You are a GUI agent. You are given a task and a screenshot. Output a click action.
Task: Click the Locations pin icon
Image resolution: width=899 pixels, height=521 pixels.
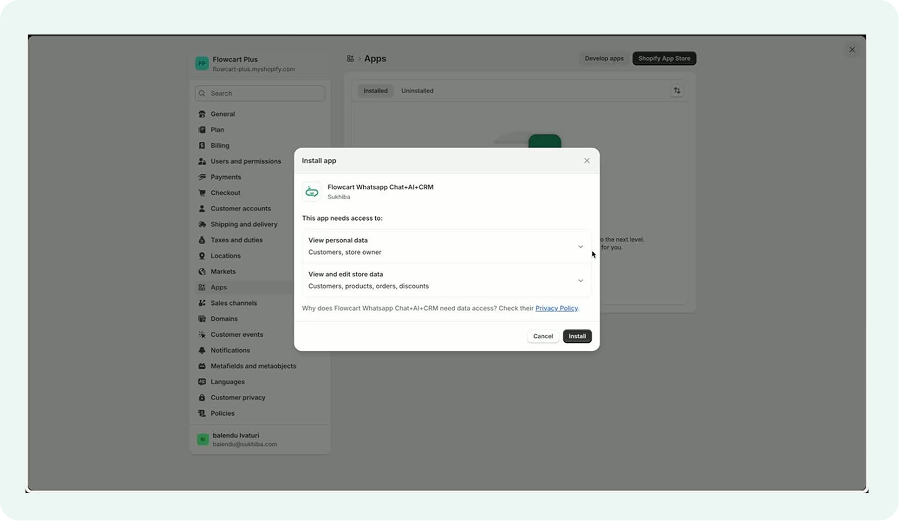click(x=202, y=256)
